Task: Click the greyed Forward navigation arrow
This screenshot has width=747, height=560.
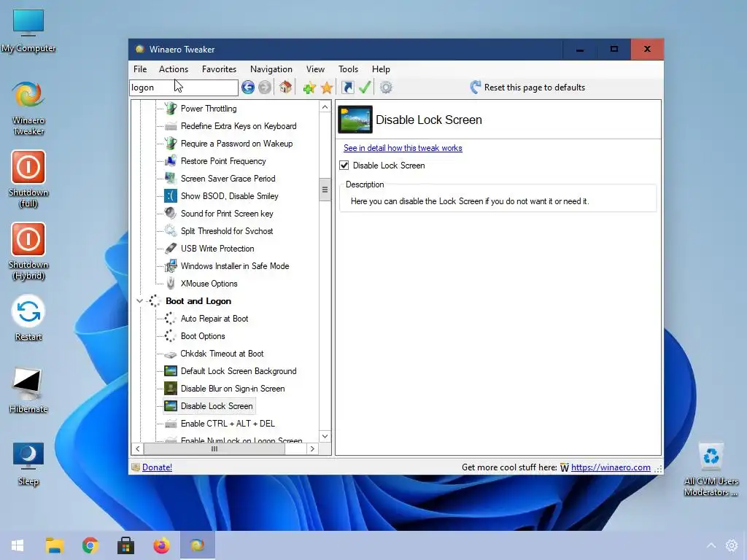Action: tap(265, 87)
